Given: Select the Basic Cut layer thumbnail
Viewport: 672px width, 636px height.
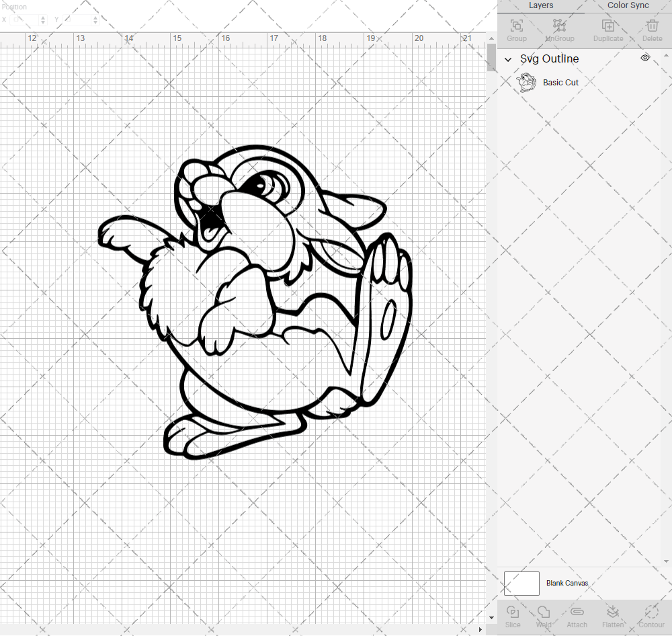Looking at the screenshot, I should point(526,82).
